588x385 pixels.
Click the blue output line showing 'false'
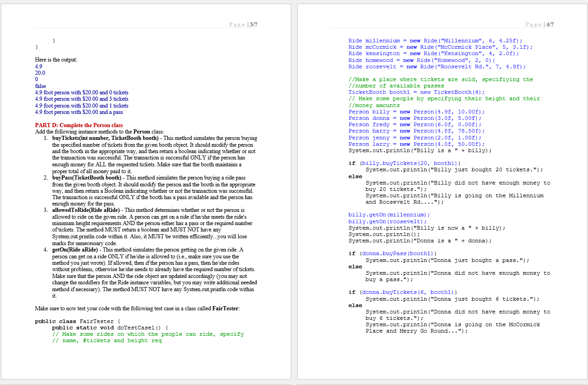(40, 86)
